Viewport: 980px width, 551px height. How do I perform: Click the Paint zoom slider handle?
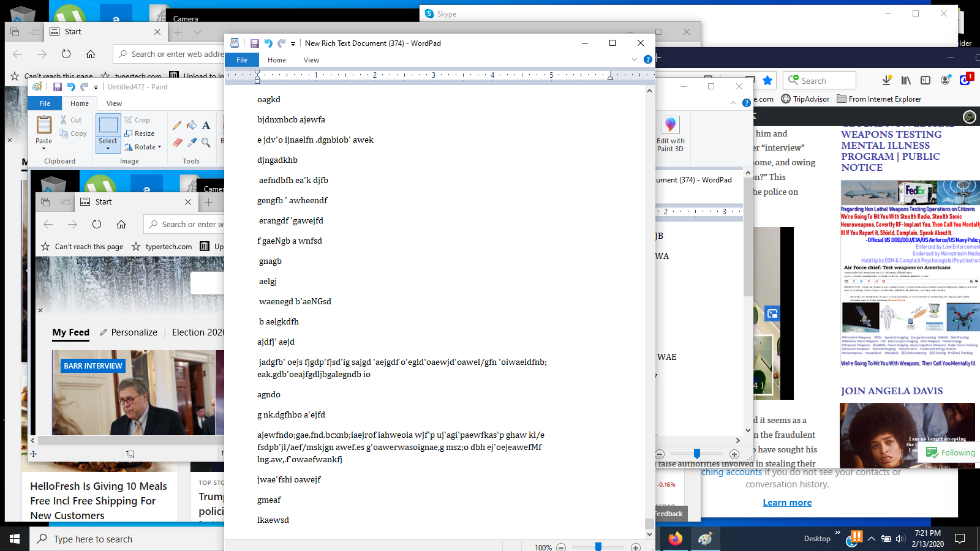(697, 454)
